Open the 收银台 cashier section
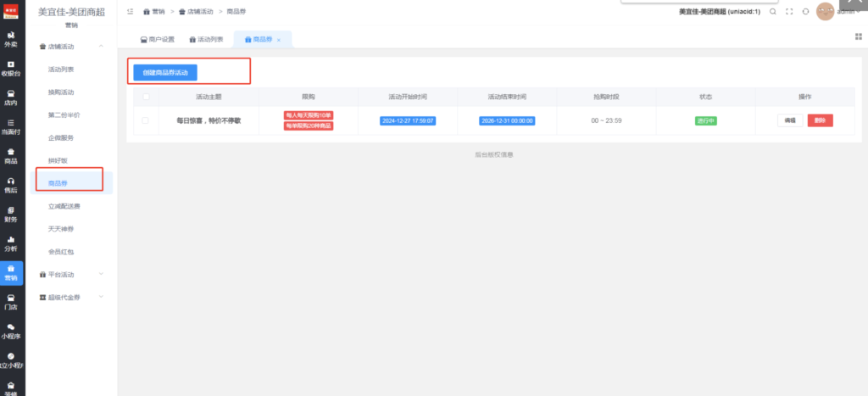Screen dimensions: 868x396 10,69
